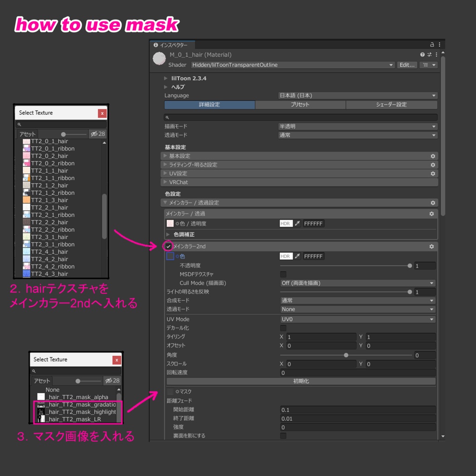This screenshot has height=476, width=476.
Task: Open the Language dropdown
Action: click(x=357, y=96)
